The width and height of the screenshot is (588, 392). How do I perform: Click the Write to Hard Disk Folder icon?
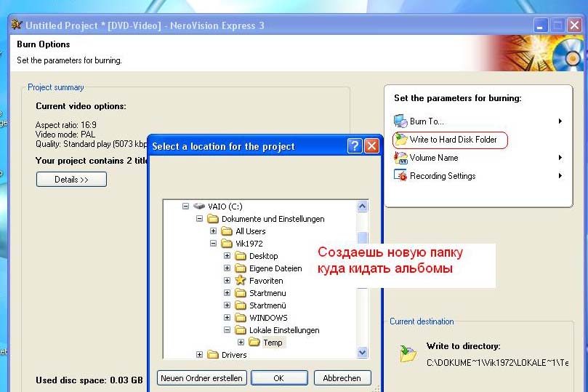400,140
